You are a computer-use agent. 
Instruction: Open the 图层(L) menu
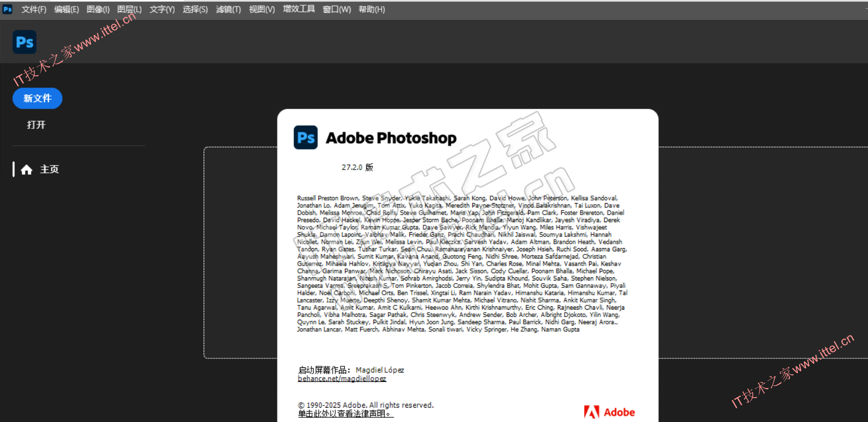coord(129,10)
